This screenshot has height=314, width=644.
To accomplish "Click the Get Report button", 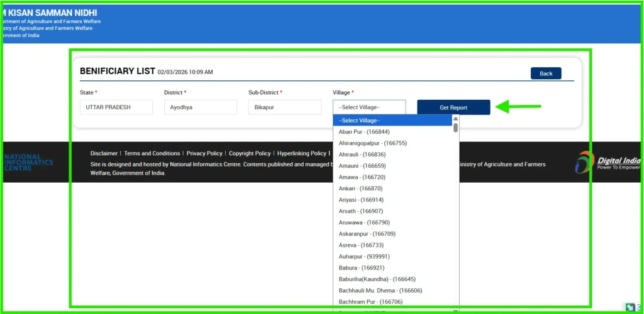I will click(x=453, y=107).
